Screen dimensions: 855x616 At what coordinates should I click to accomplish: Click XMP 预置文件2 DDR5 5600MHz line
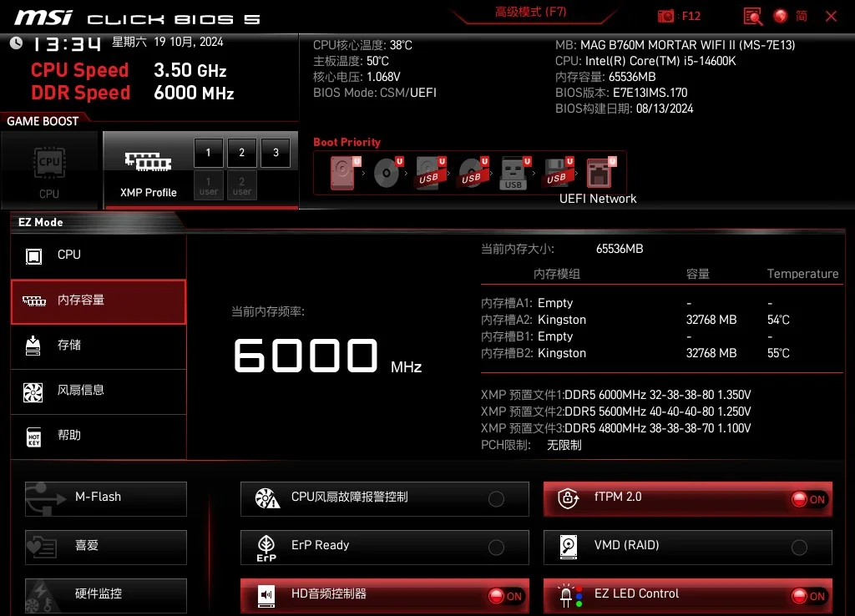[x=616, y=412]
